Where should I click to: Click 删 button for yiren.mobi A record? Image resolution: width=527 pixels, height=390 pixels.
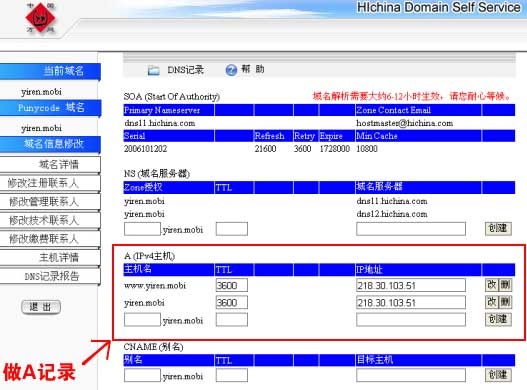coord(505,302)
